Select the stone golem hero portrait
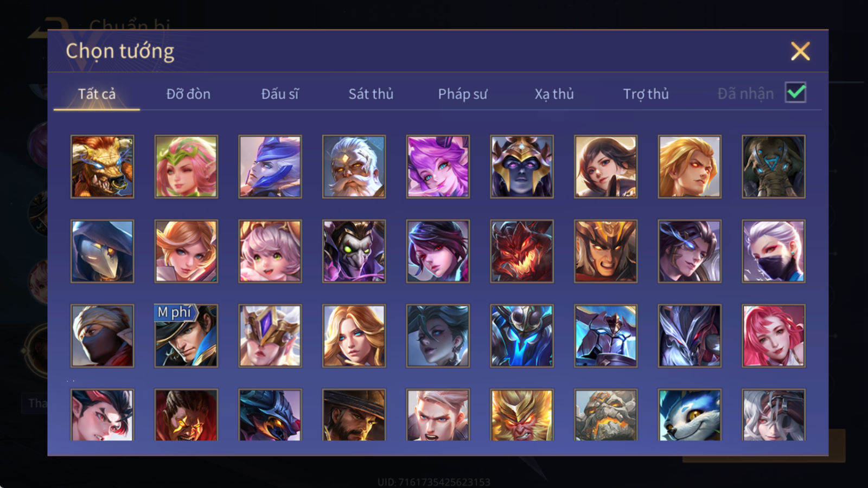This screenshot has width=868, height=488. pos(605,415)
